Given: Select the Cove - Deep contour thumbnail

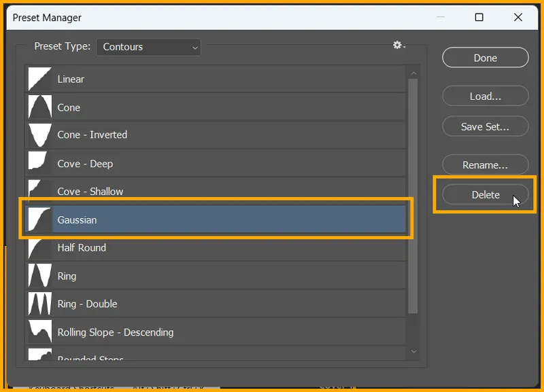Looking at the screenshot, I should (39, 163).
